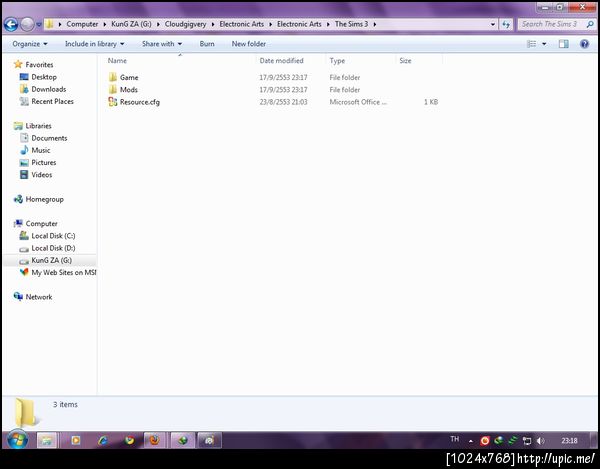Click the Forward navigation arrow
Viewport: 600px width, 469px height.
pyautogui.click(x=27, y=24)
